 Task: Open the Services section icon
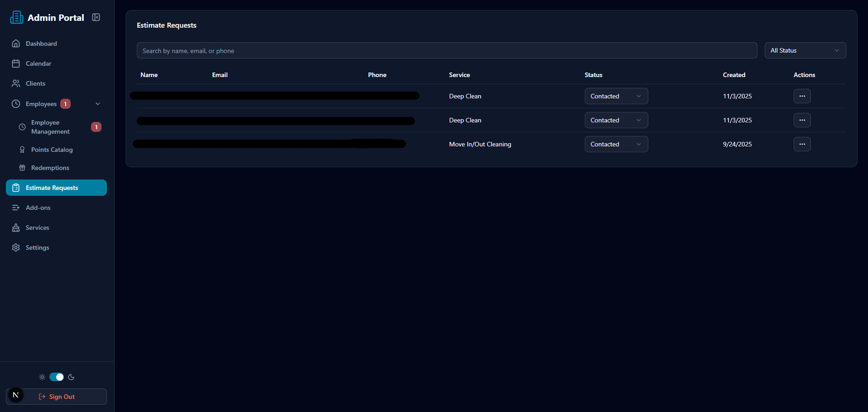tap(16, 228)
